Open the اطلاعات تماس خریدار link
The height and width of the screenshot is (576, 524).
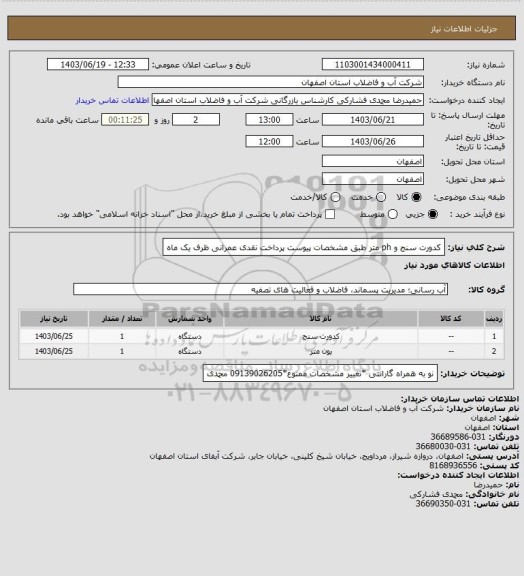[x=112, y=100]
